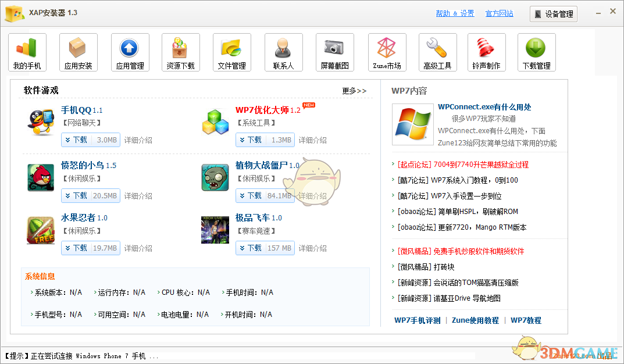
Task: Click the 极品飞车 game thumbnail
Action: 215,230
